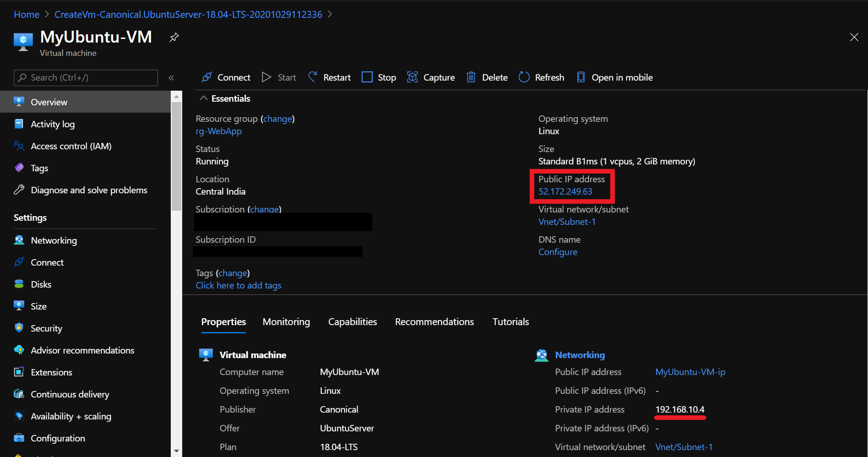
Task: Click the Diagnose wrench icon in sidebar
Action: 19,190
